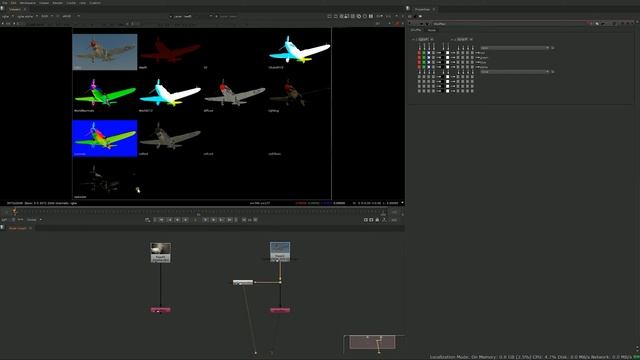640x360 pixels.
Task: Click the left Read node thumbnail
Action: (x=160, y=249)
